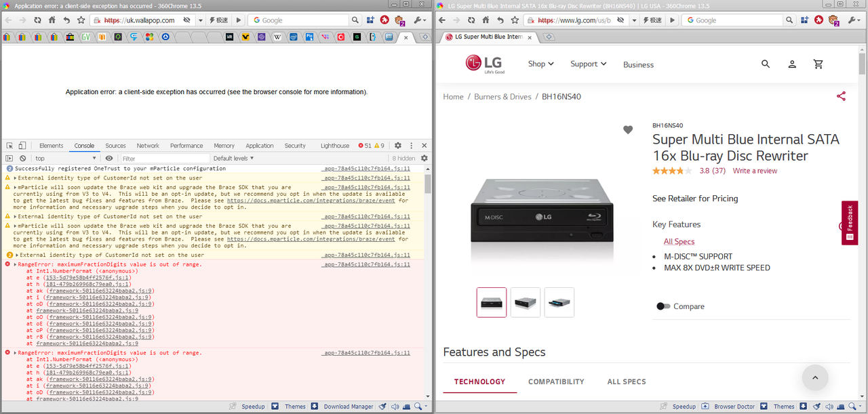Open the Lighthouse tab

tap(335, 146)
